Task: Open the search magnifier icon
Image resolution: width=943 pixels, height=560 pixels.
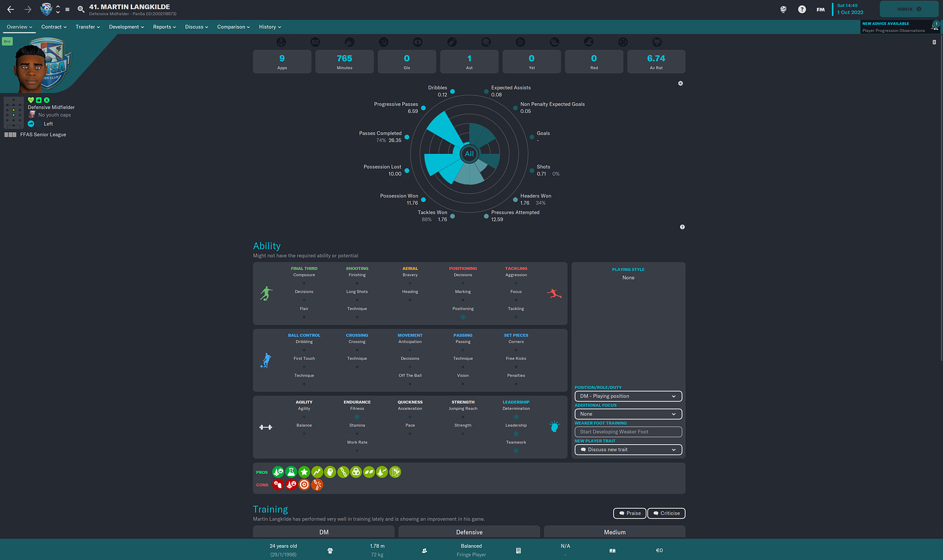Action: point(81,9)
